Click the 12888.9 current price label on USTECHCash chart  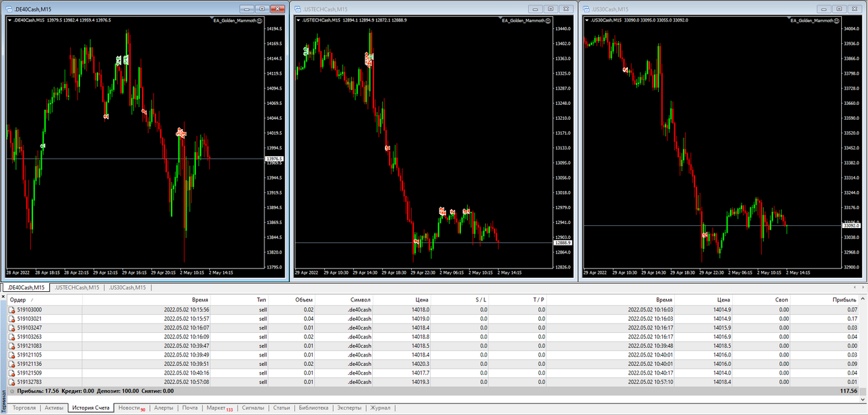coord(563,243)
